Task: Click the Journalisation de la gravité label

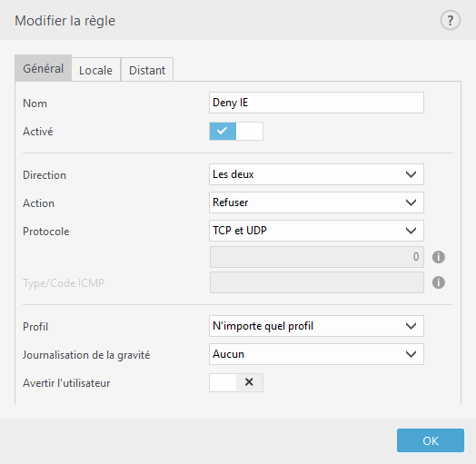Action: coord(86,355)
